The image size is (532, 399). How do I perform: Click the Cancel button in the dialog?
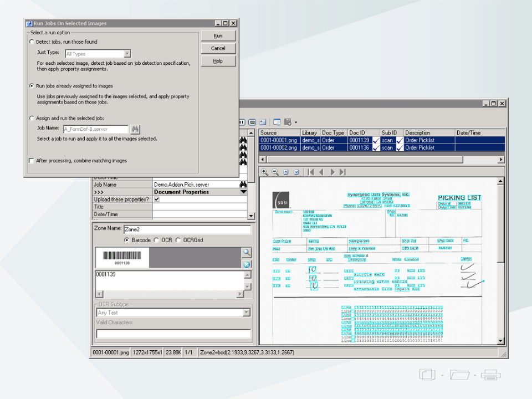click(x=218, y=48)
